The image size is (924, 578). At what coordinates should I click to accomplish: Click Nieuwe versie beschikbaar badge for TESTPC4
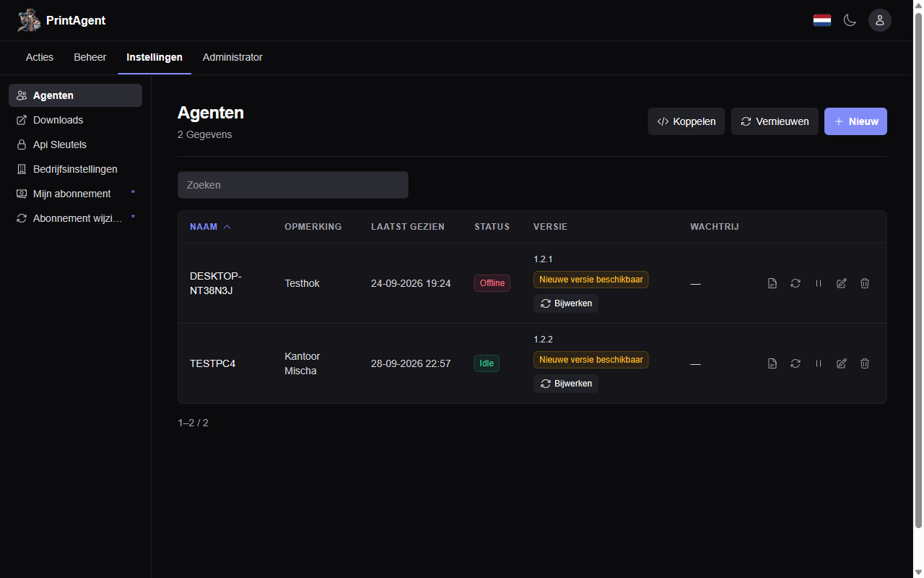click(x=591, y=360)
